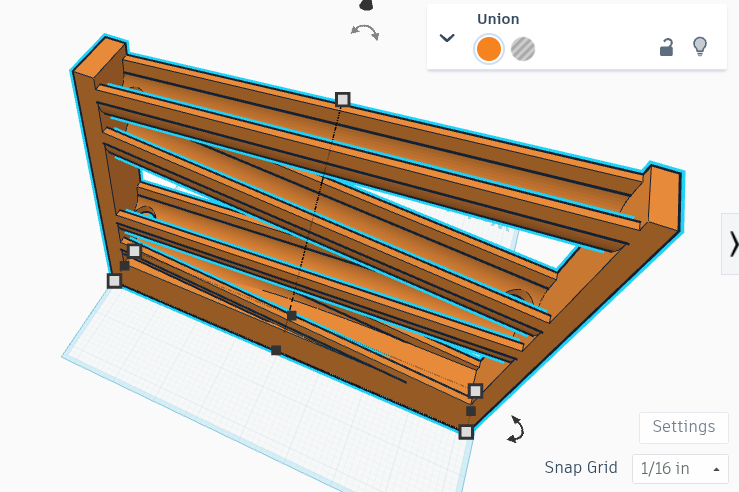Select the left corner white resize handle
The width and height of the screenshot is (739, 492).
coord(114,281)
